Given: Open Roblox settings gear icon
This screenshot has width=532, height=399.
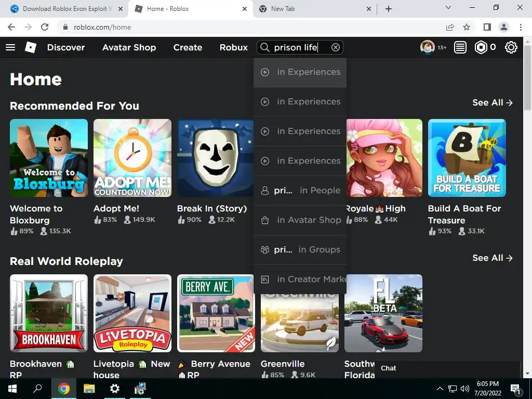Looking at the screenshot, I should [x=511, y=47].
